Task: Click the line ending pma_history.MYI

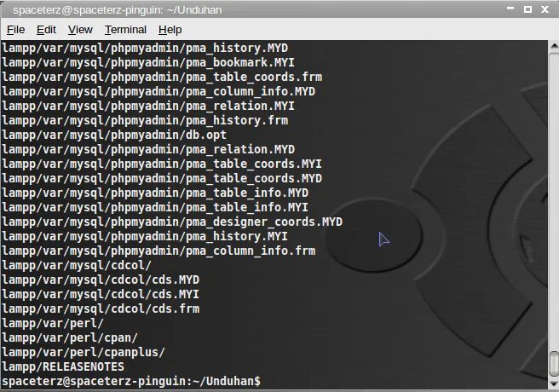Action: pos(145,236)
